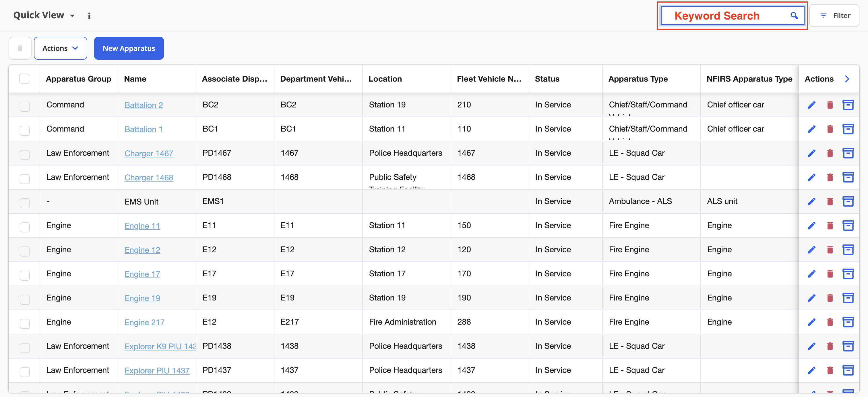This screenshot has width=868, height=397.
Task: Delete Battalion 1 using trash icon
Action: tap(830, 129)
